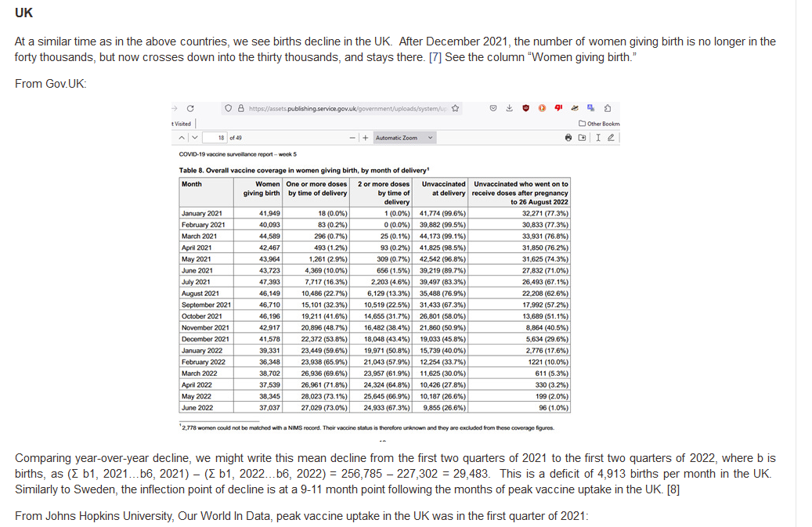
Task: Click the uBlock Origin red shield icon
Action: pyautogui.click(x=525, y=108)
